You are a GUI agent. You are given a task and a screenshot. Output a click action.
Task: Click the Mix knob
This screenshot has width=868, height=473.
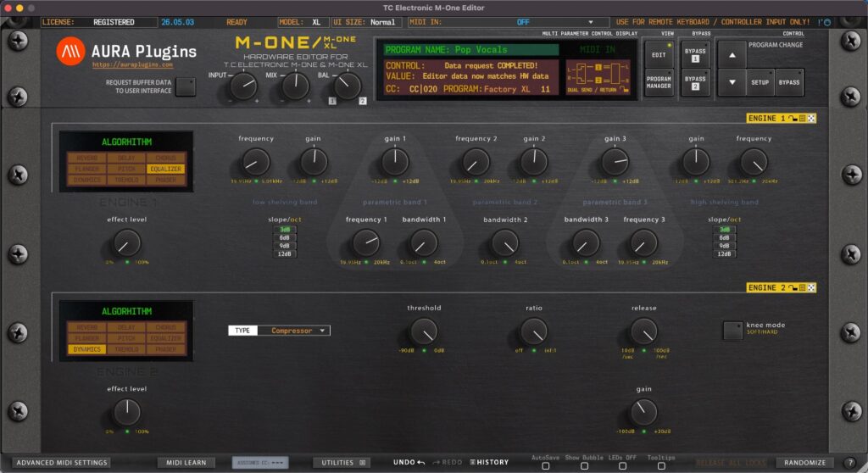click(x=295, y=86)
